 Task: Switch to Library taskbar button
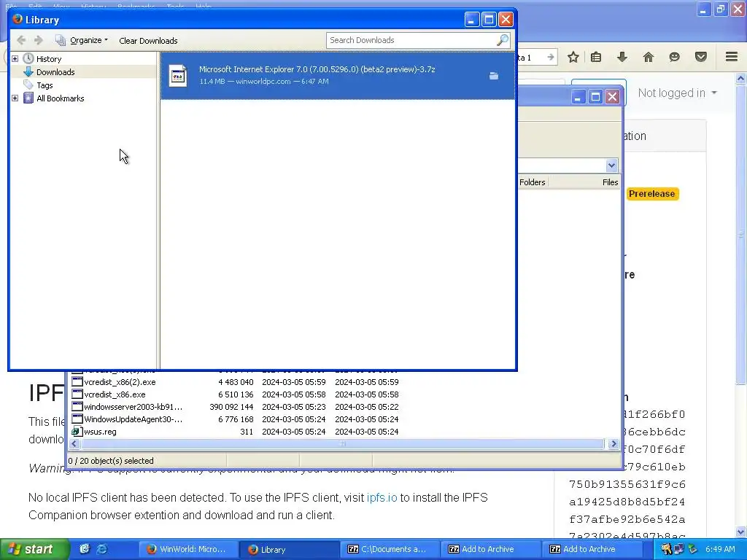pos(289,549)
